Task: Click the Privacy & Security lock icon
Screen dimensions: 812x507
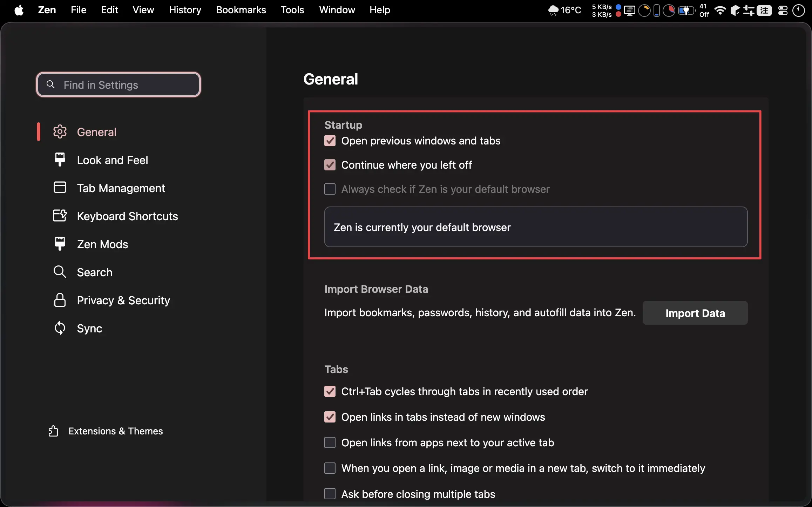Action: (60, 300)
